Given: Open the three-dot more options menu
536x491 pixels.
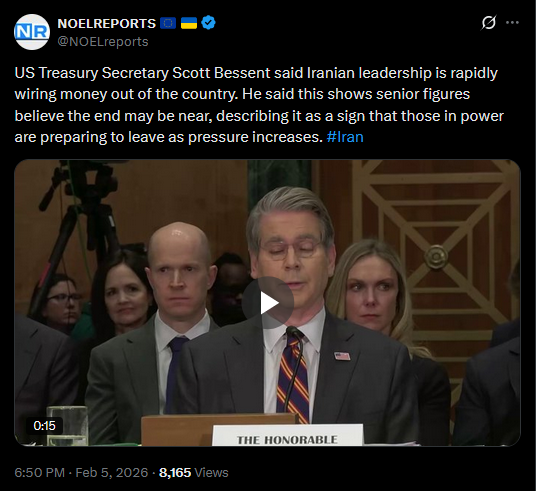Looking at the screenshot, I should [x=512, y=23].
